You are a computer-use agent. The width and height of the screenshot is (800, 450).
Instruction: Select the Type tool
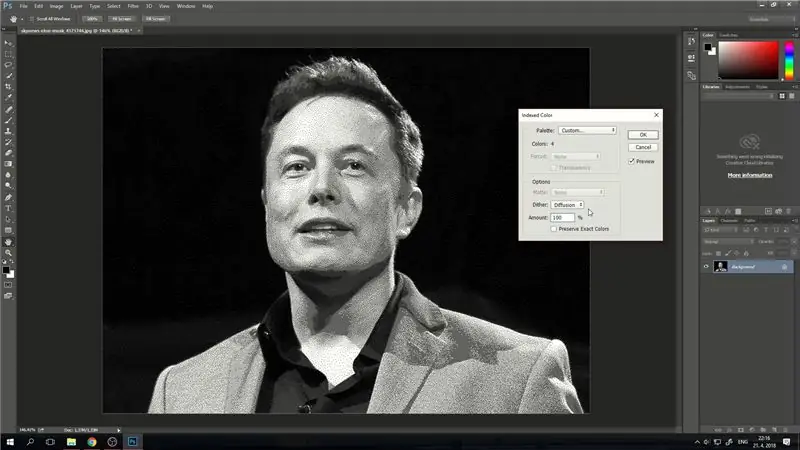[8, 208]
